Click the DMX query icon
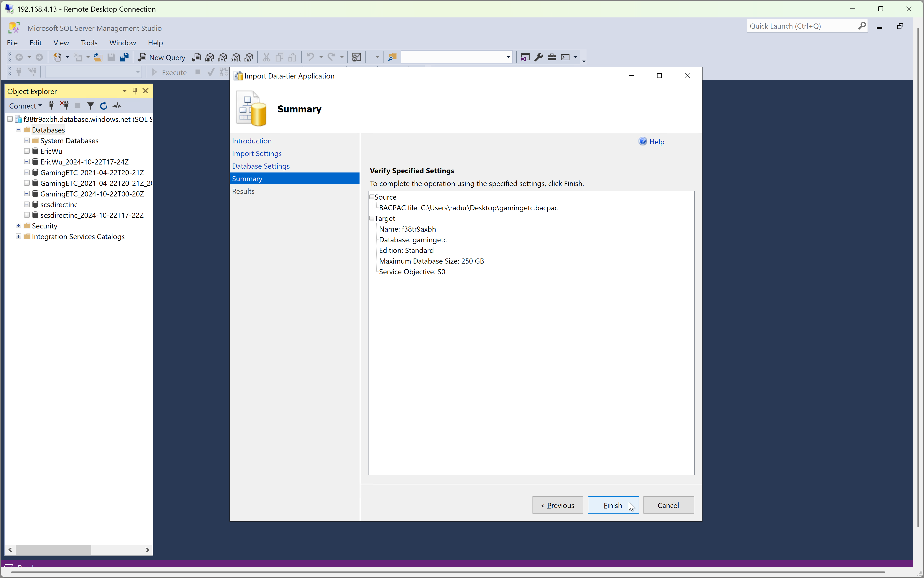Image resolution: width=924 pixels, height=578 pixels. click(223, 57)
